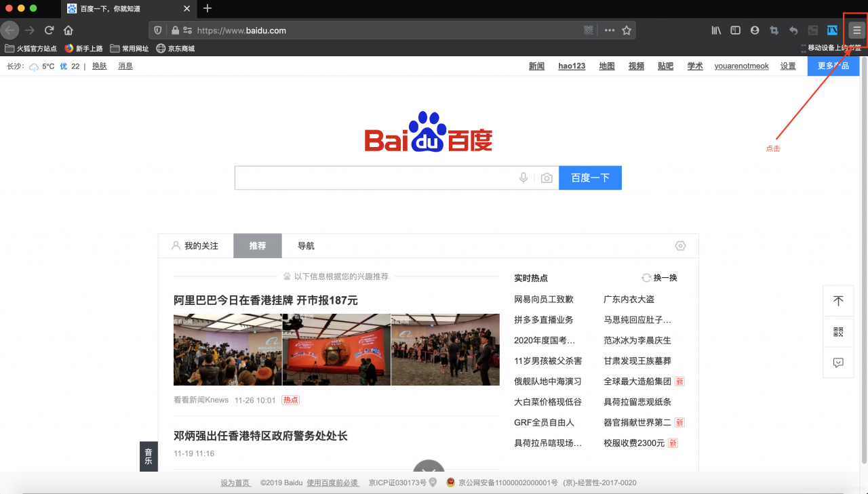Open the TX extension icon
868x494 pixels.
click(x=832, y=30)
